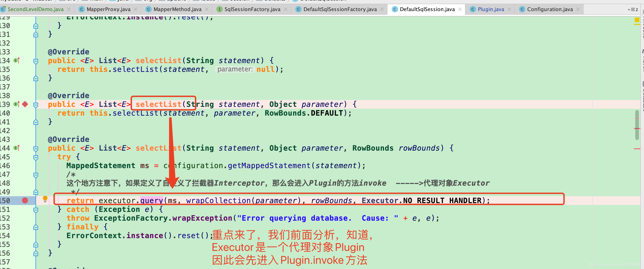
Task: Click NO_RESULT_HANDLER constant on line 150
Action: click(x=442, y=200)
